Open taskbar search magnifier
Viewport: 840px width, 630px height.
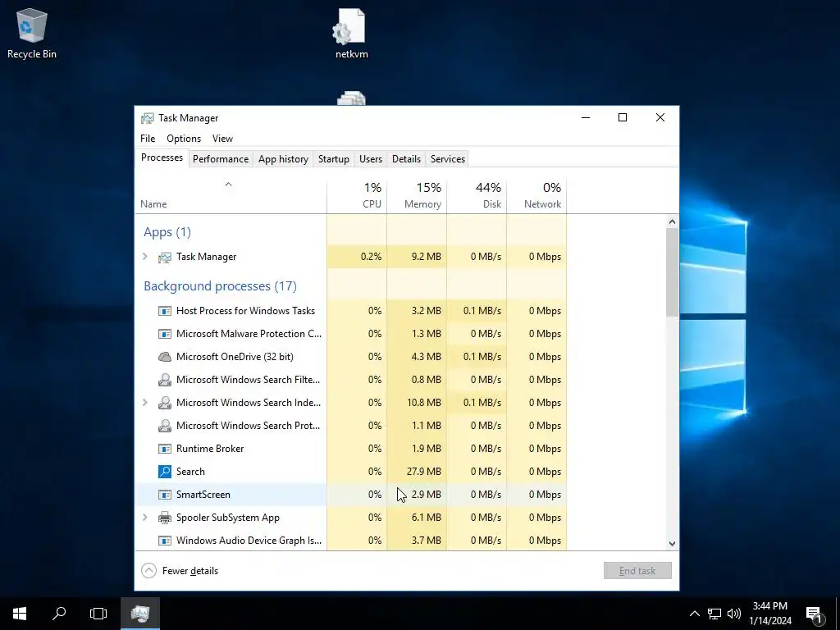click(x=59, y=614)
